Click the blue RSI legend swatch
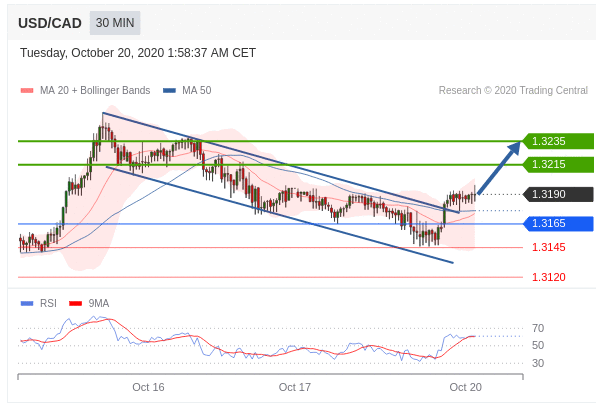Image resolution: width=596 pixels, height=409 pixels. point(27,303)
